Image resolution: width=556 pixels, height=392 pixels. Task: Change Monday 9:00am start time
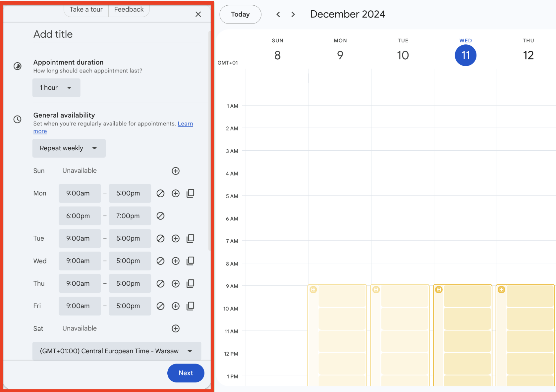coord(80,193)
